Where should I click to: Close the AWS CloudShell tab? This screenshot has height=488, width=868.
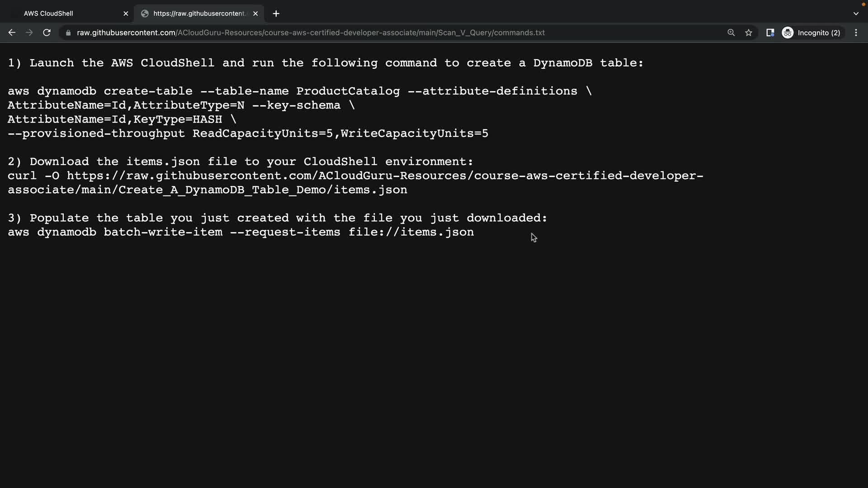click(126, 14)
